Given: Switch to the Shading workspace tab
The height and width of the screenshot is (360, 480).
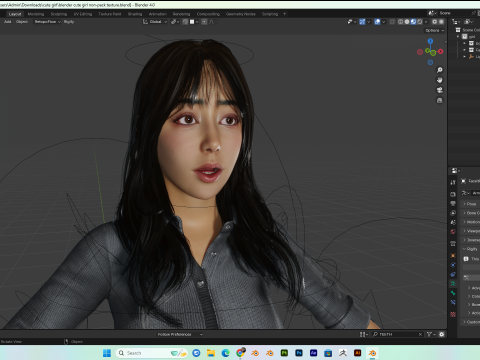Looking at the screenshot, I should coord(135,14).
